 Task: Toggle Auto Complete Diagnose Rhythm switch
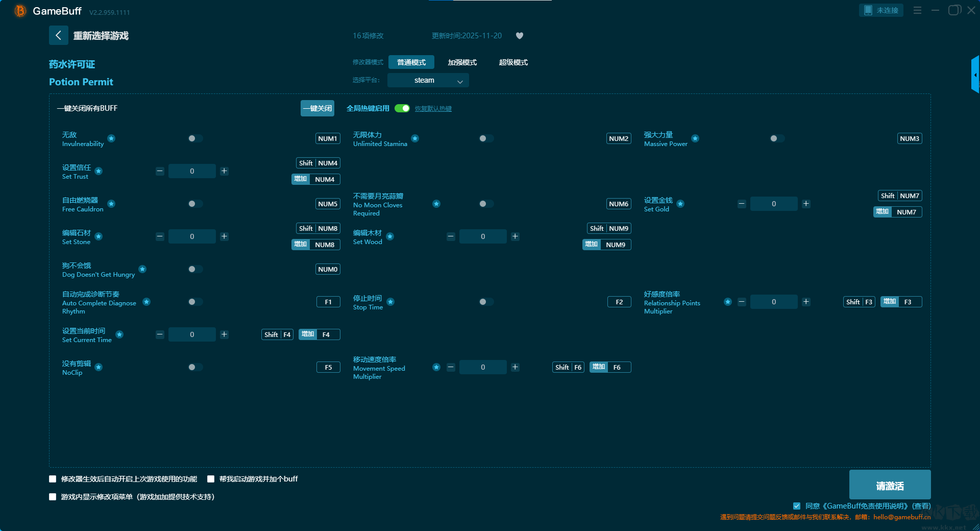tap(195, 302)
